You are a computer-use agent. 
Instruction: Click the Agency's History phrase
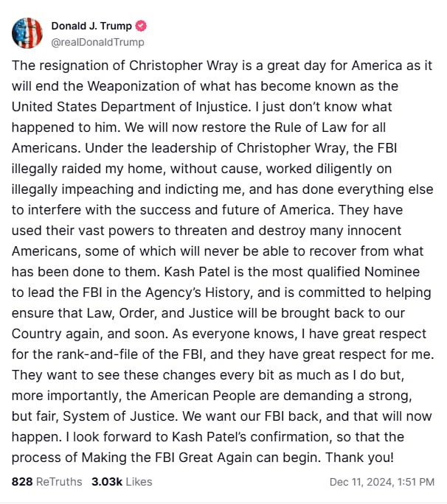click(x=198, y=293)
